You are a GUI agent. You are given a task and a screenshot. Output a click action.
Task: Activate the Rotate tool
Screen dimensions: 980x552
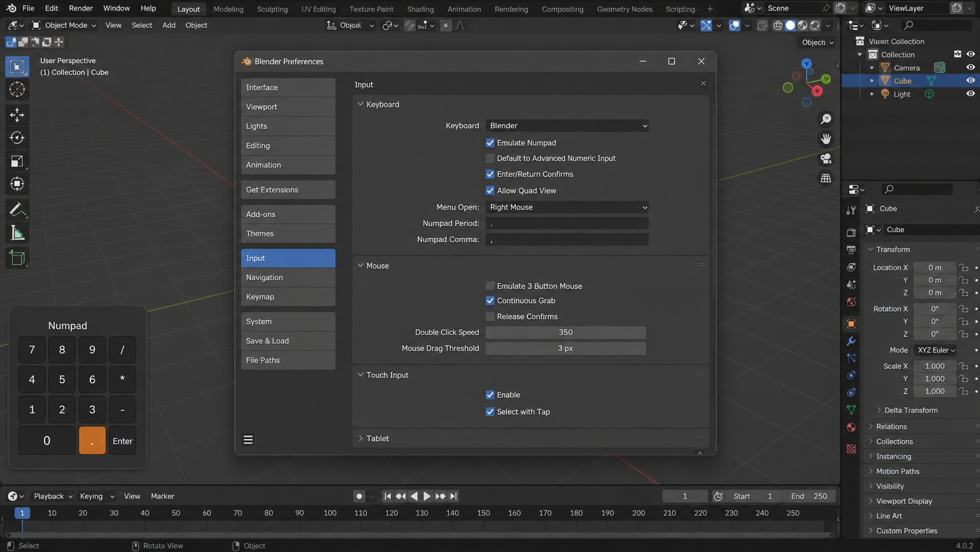tap(17, 137)
